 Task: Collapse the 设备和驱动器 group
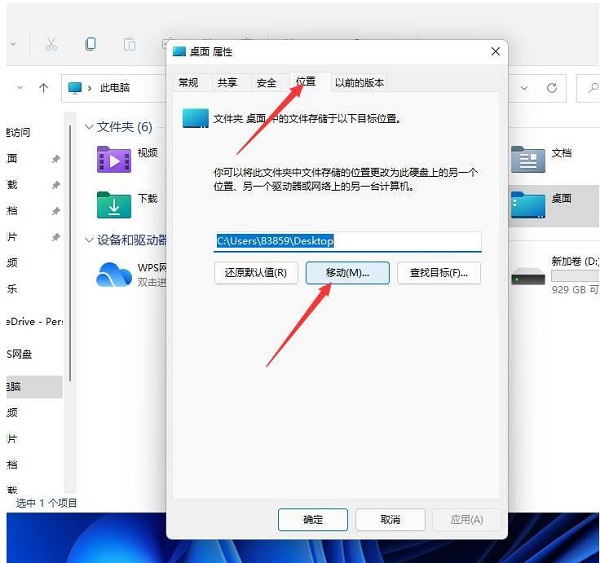pos(89,240)
